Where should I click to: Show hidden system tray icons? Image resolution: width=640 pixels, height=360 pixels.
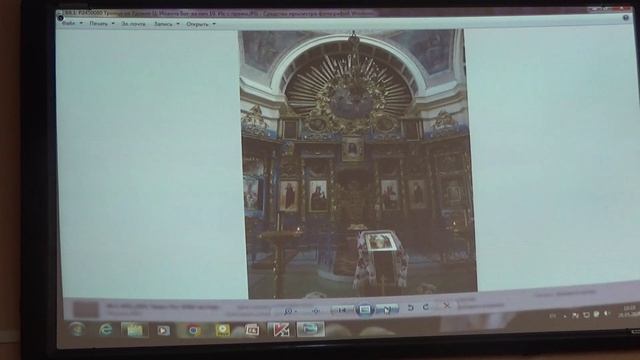(565, 316)
